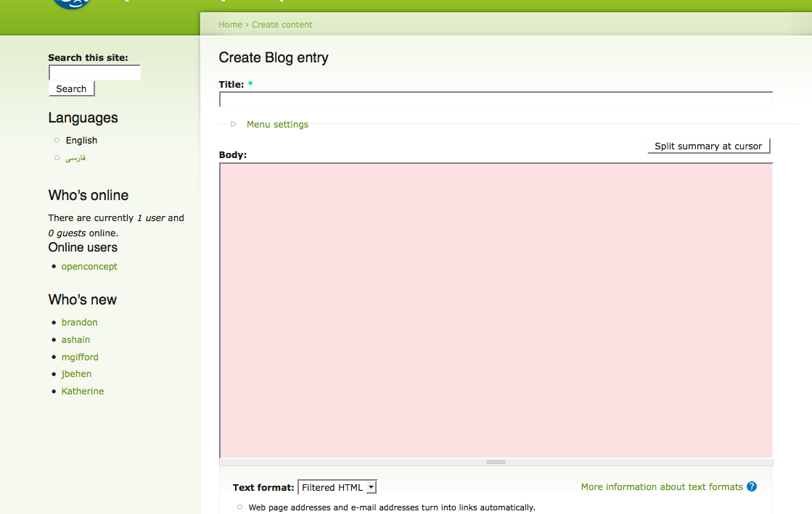Viewport: 812px width, 514px height.
Task: Click the Create Blog entry heading
Action: (274, 57)
